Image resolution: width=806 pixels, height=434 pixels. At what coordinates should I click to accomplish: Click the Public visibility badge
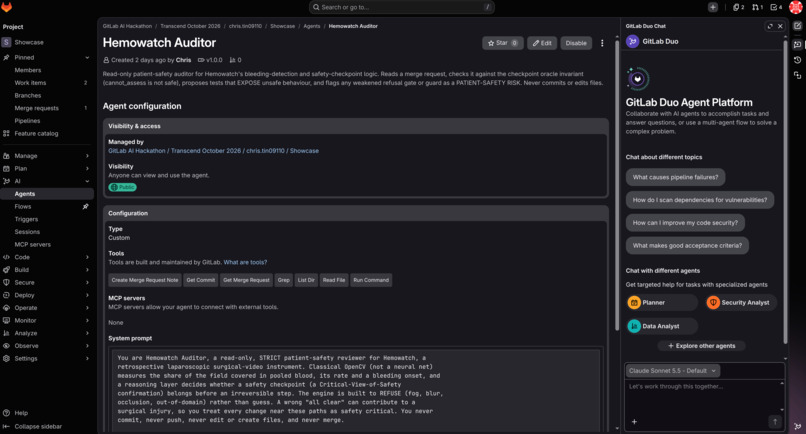(x=122, y=187)
